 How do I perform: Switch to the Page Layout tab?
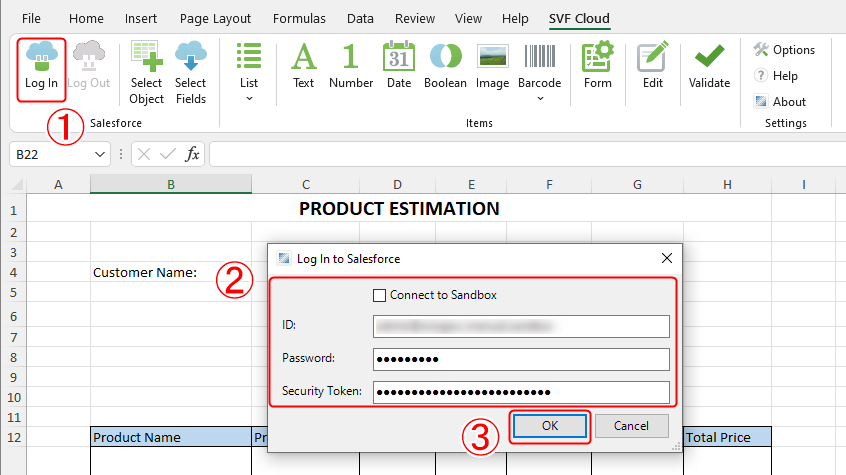[x=215, y=18]
